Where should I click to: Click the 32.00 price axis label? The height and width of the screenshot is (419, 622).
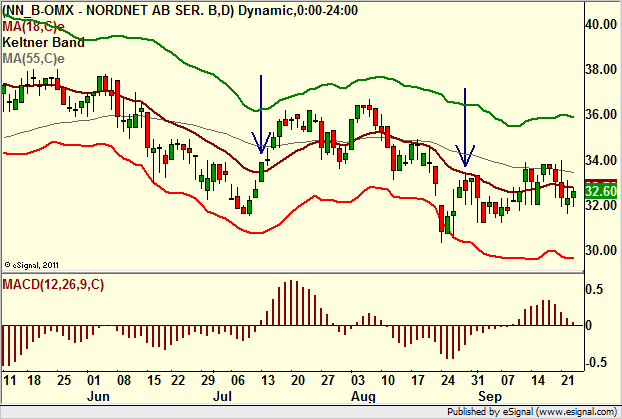point(601,206)
